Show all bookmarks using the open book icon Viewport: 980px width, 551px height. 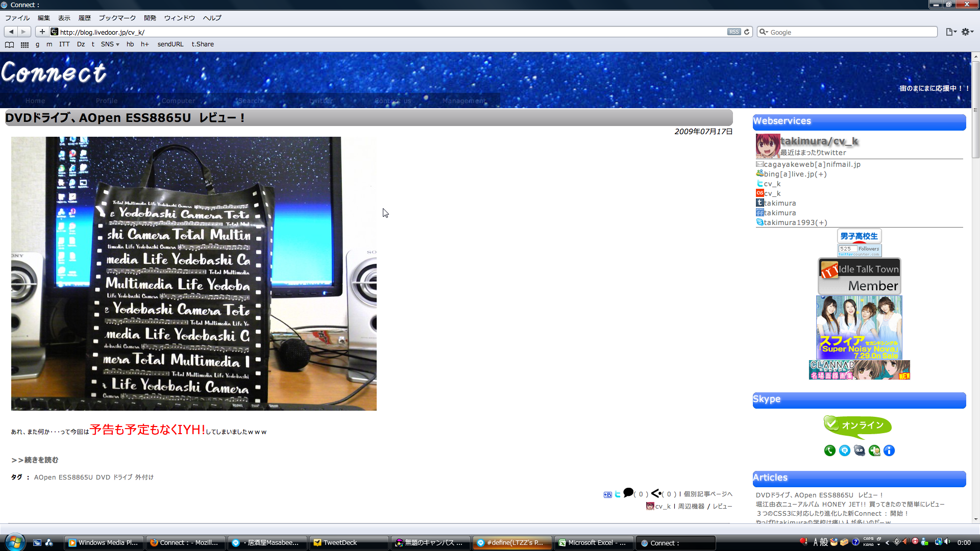[9, 44]
